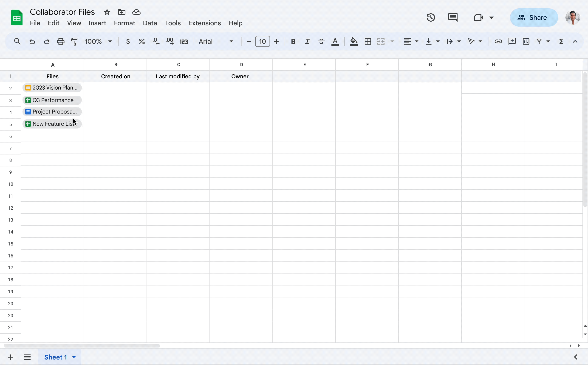This screenshot has width=588, height=365.
Task: Expand the font size dropdown
Action: 263,41
